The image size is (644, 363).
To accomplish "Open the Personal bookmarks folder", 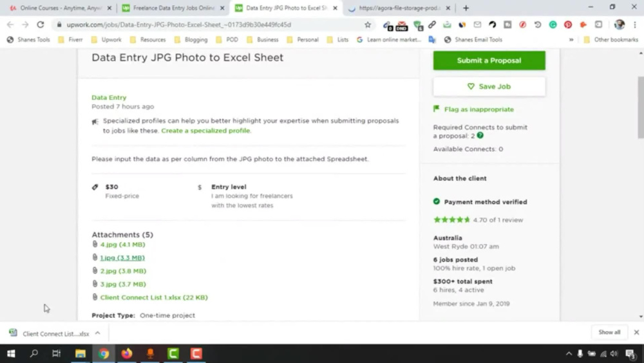I will coord(303,39).
